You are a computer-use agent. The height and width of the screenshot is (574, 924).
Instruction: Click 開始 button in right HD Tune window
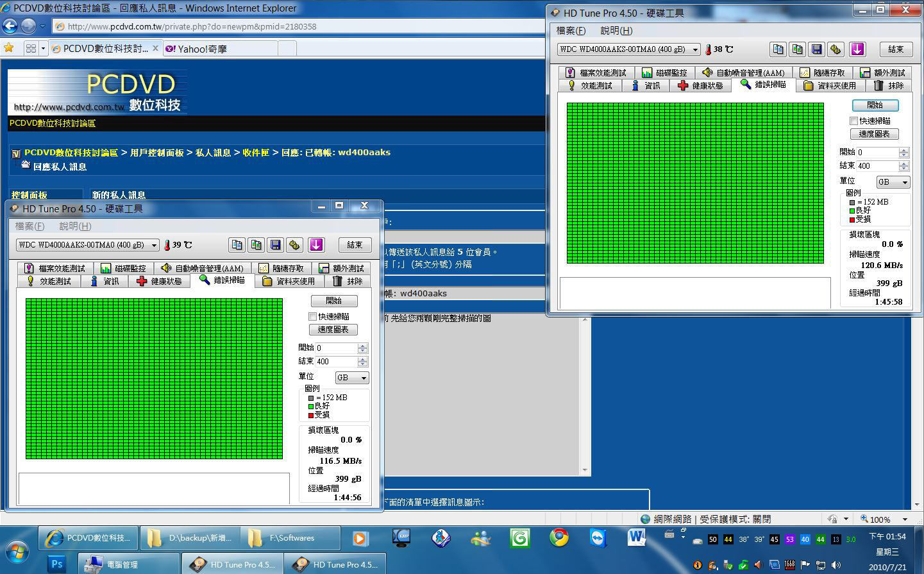pos(875,105)
